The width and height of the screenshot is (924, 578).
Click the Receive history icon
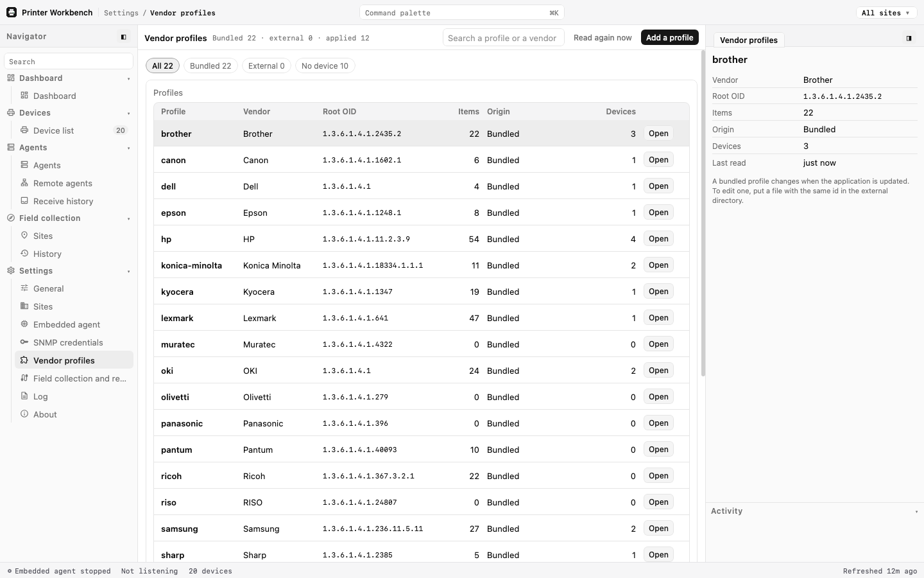pyautogui.click(x=24, y=201)
